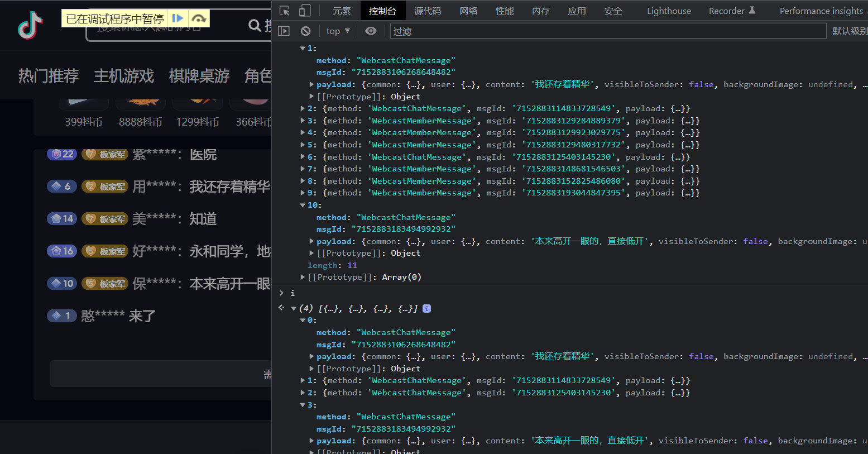Viewport: 868px width, 454px height.
Task: Clear the console output
Action: tap(306, 31)
